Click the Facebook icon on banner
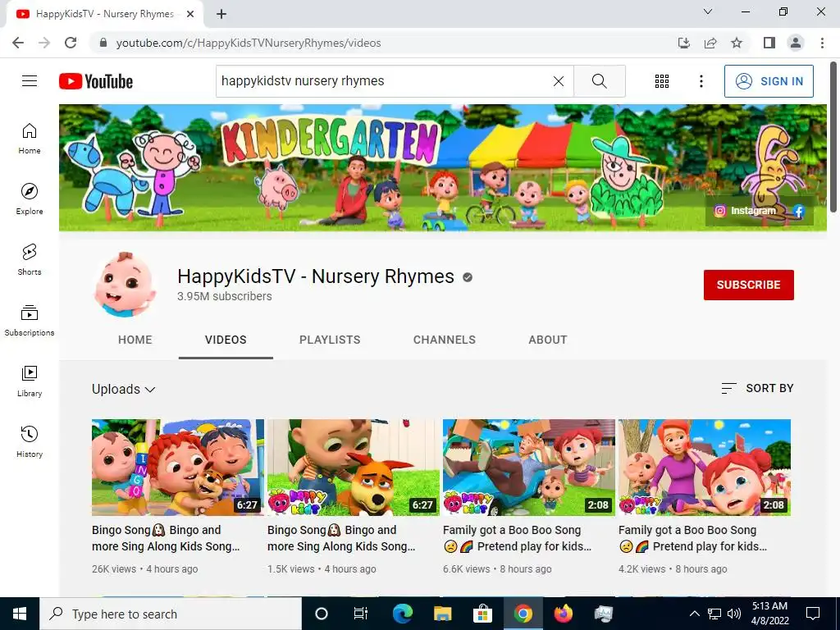 point(799,211)
